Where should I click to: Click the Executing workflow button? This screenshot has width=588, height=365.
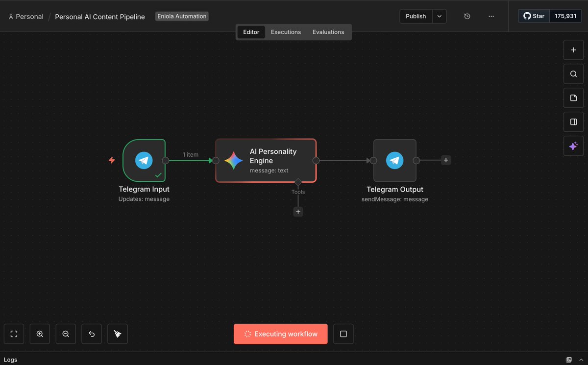281,334
